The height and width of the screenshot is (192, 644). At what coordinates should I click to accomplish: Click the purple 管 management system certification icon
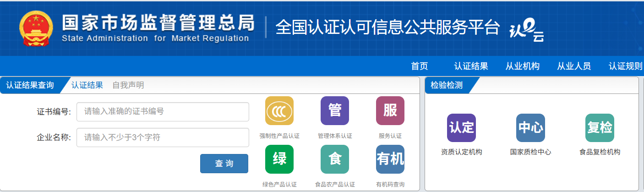pos(334,111)
